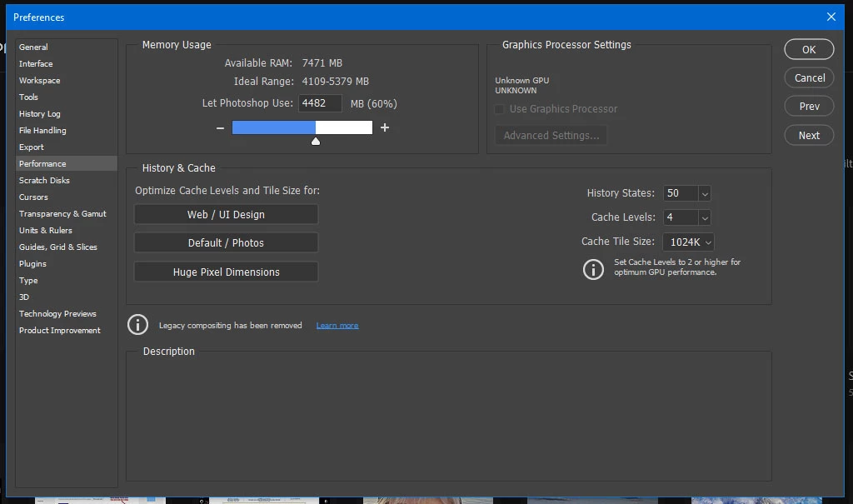Screen dimensions: 853x504
Task: Open the History States dropdown arrow
Action: point(705,194)
